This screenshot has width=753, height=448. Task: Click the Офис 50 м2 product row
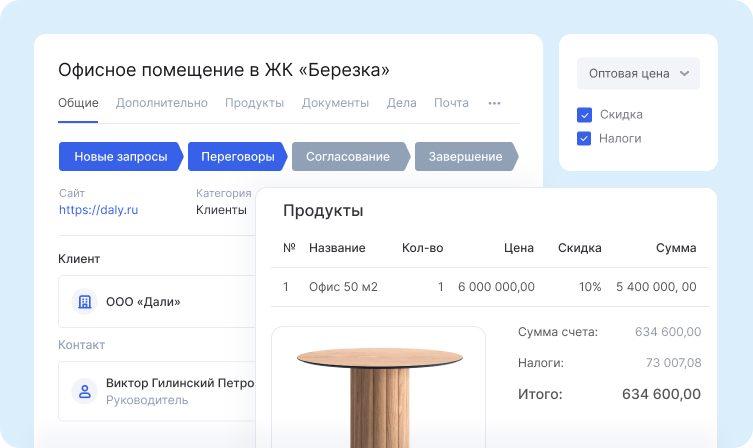pos(343,287)
